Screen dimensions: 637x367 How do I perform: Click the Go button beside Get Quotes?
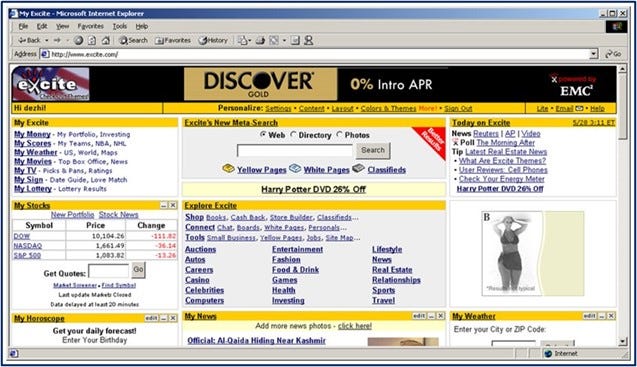[138, 270]
